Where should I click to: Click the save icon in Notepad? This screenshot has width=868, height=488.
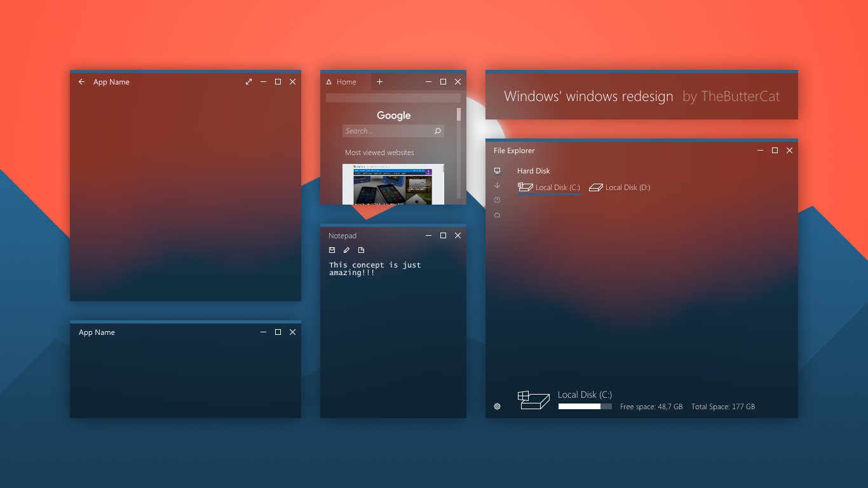coord(332,250)
